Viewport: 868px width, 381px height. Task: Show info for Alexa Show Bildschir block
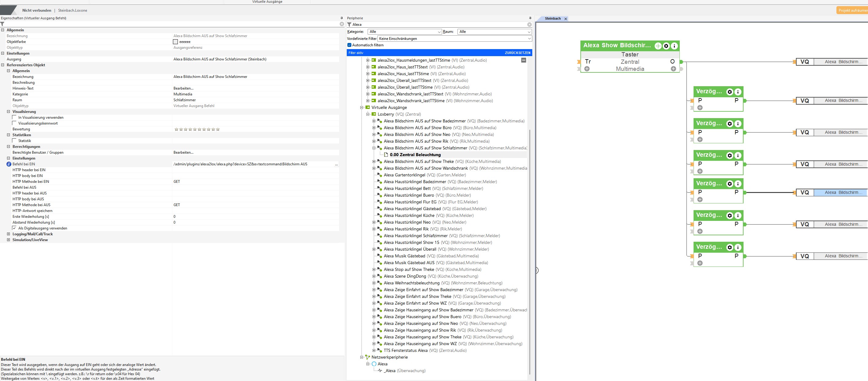(x=674, y=46)
